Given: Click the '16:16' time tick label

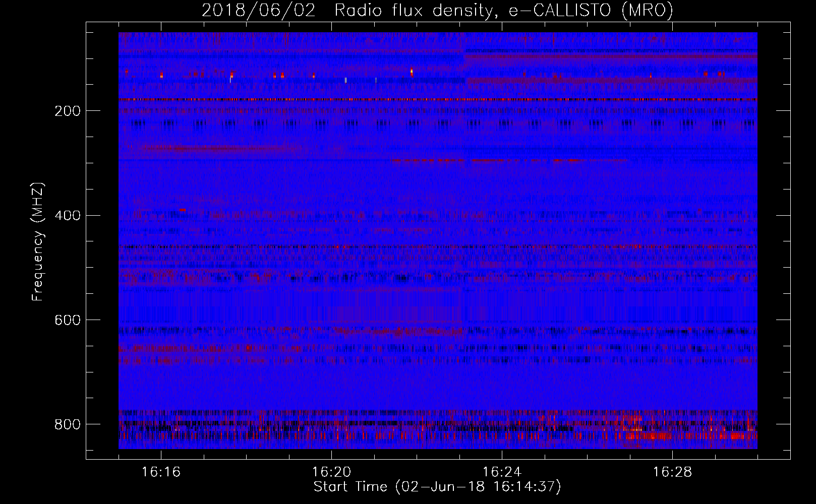Looking at the screenshot, I should [x=161, y=472].
